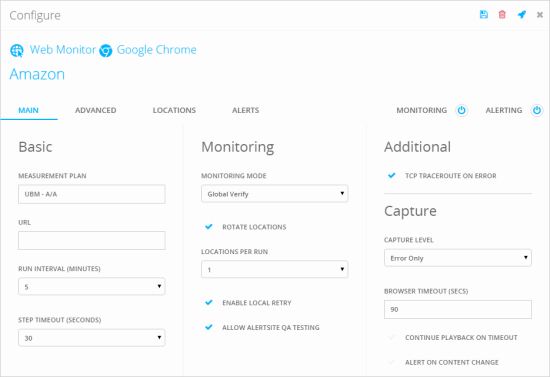Uncheck Rotate Locations option
Screen dimensions: 550x377
pyautogui.click(x=209, y=227)
